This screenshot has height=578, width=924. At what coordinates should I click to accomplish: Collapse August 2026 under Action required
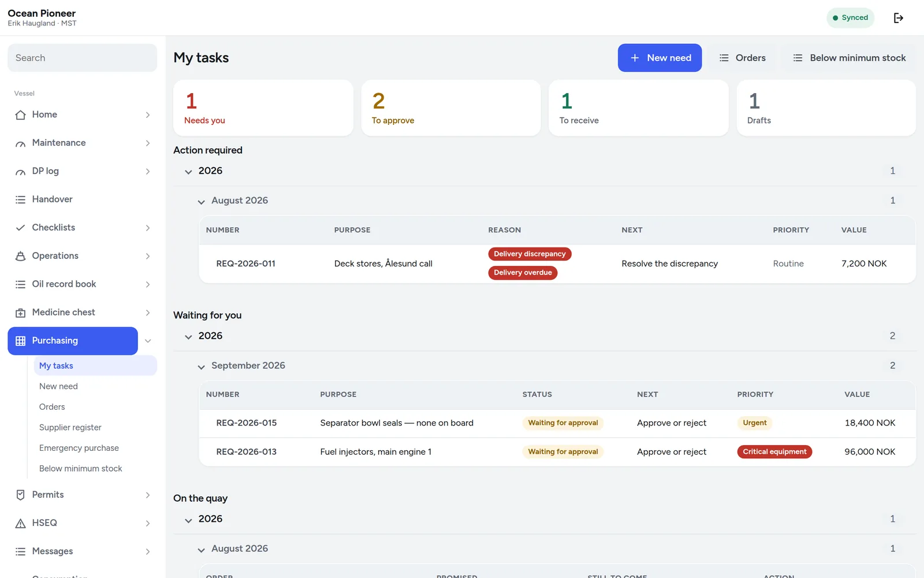coord(201,202)
